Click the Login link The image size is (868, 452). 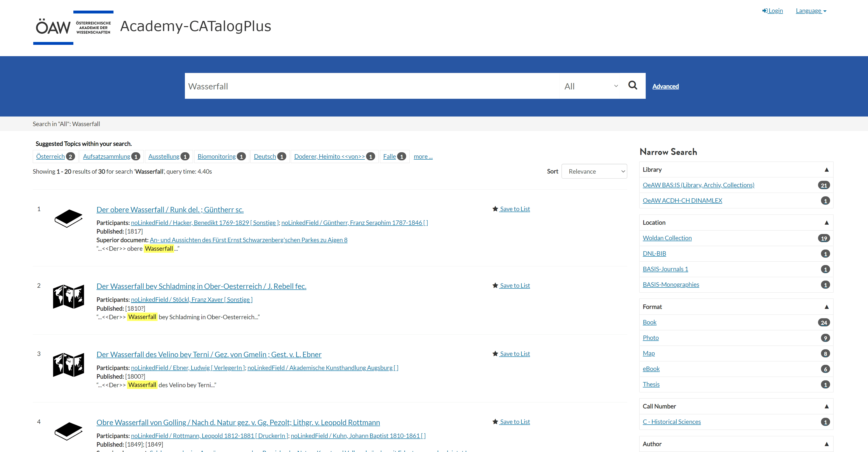point(772,11)
